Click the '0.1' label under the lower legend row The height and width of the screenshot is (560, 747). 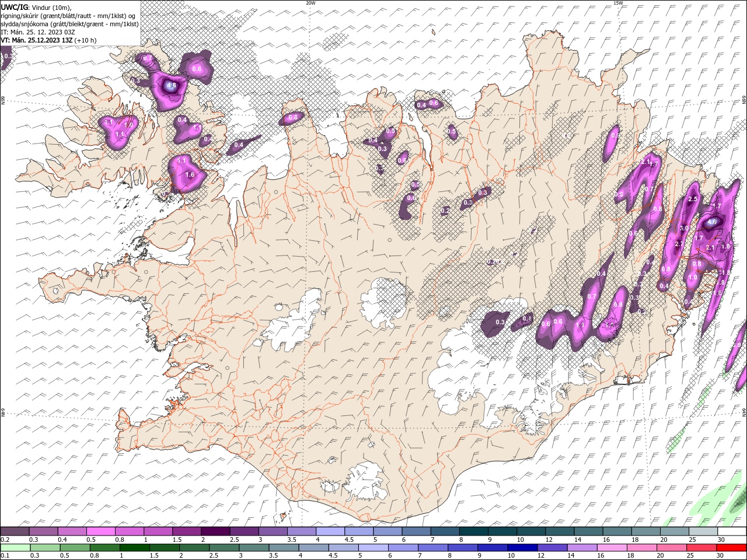(x=5, y=555)
